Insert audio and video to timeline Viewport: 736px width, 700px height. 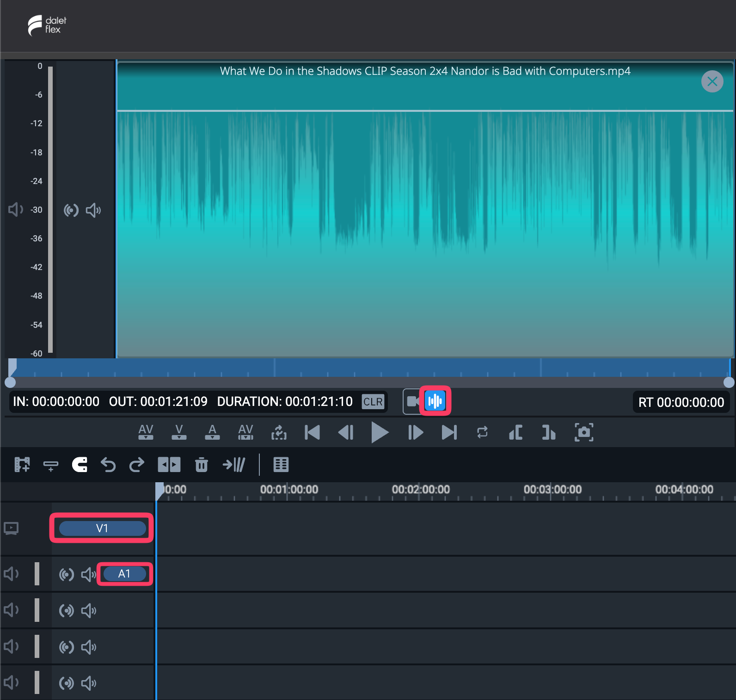(x=146, y=432)
